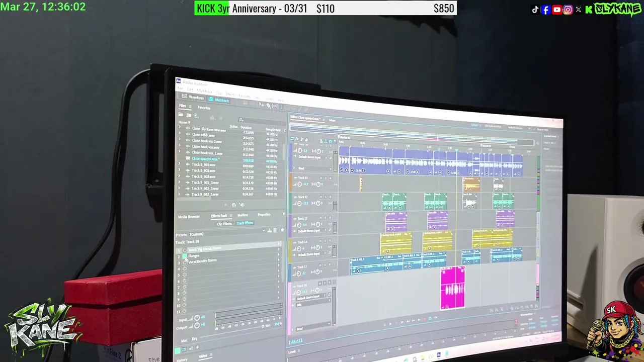Open the History panel tab

pos(182,360)
